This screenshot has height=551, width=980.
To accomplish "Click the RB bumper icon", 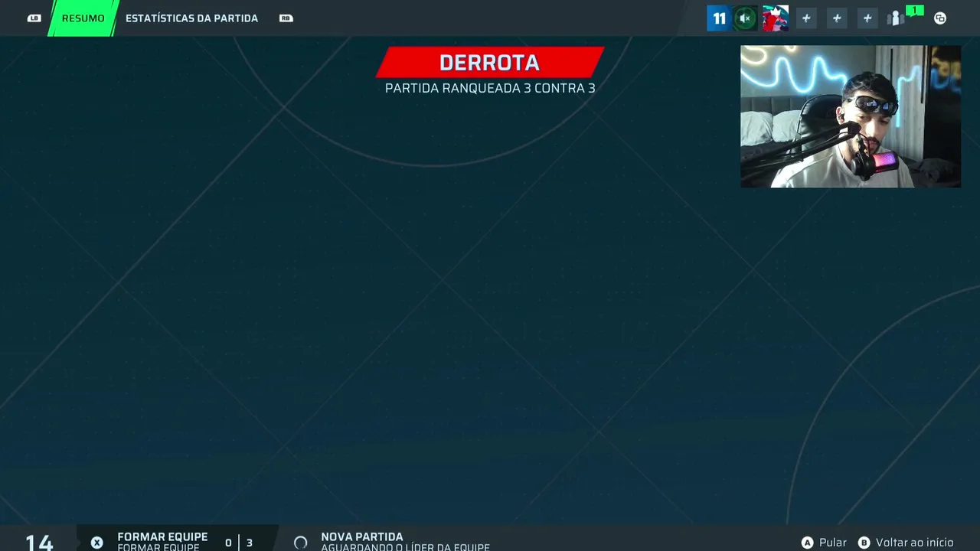I will click(286, 18).
